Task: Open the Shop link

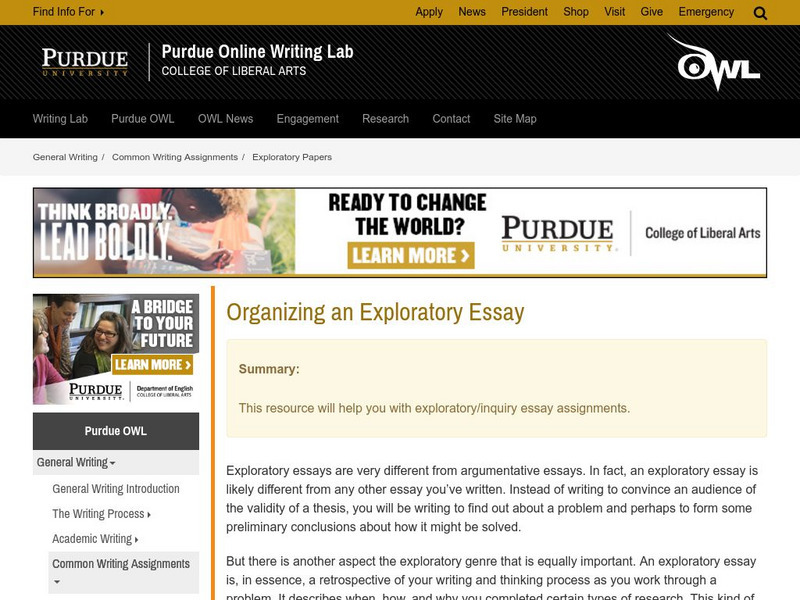Action: point(576,12)
